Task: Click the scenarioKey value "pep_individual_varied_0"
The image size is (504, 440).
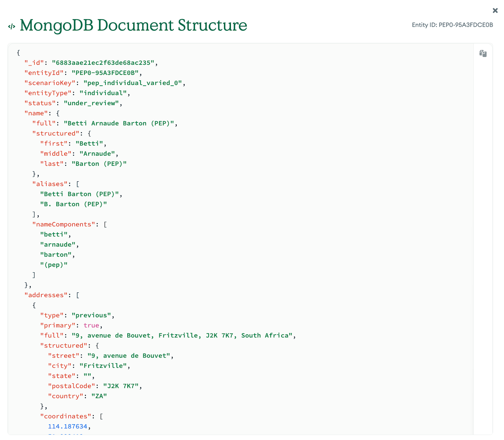Action: click(133, 83)
